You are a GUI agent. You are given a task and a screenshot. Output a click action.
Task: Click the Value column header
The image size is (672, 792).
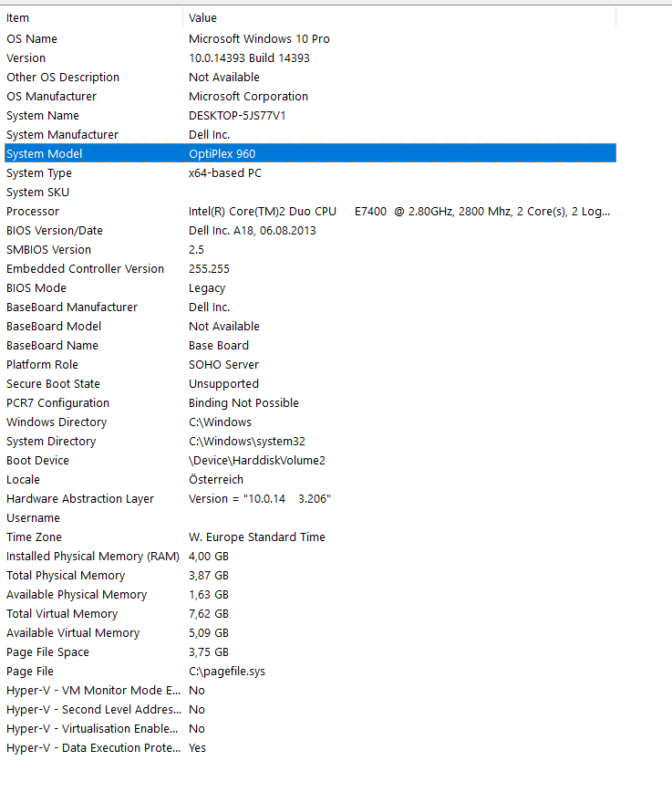coord(399,17)
